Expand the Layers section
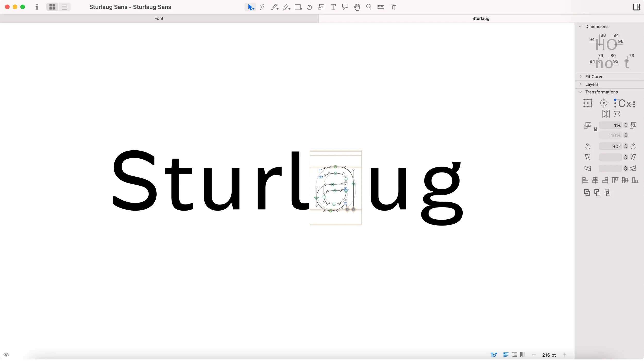Screen dimensions: 644x362 tap(580, 84)
